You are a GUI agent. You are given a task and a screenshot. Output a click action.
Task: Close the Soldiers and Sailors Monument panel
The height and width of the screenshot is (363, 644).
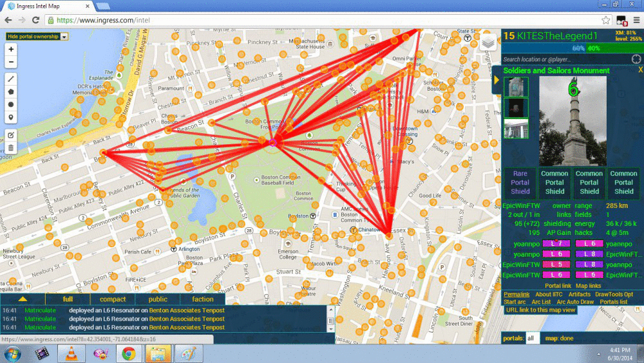pos(639,70)
